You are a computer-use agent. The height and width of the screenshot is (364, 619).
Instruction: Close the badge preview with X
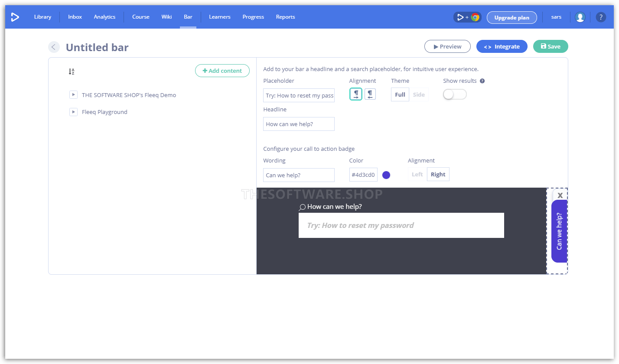(x=560, y=195)
